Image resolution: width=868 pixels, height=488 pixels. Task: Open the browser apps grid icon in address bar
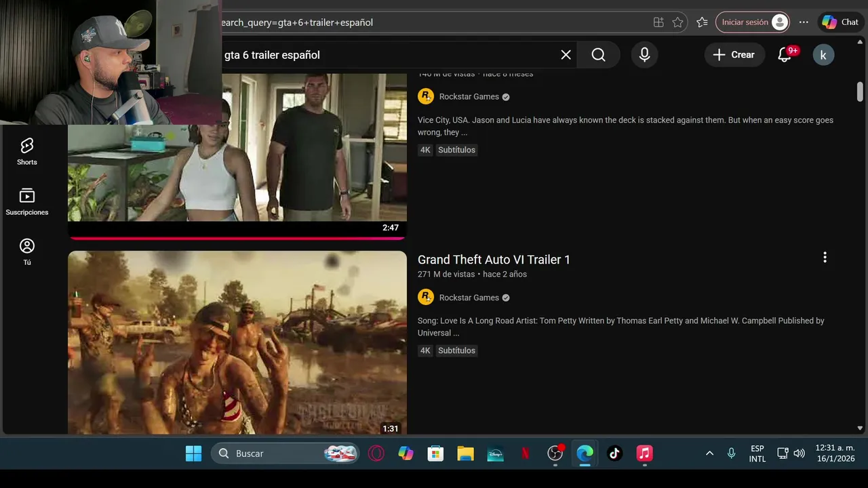pyautogui.click(x=658, y=22)
